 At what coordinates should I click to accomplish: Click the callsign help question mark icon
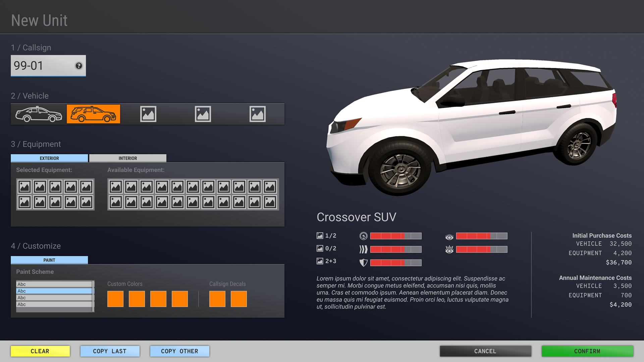tap(79, 66)
